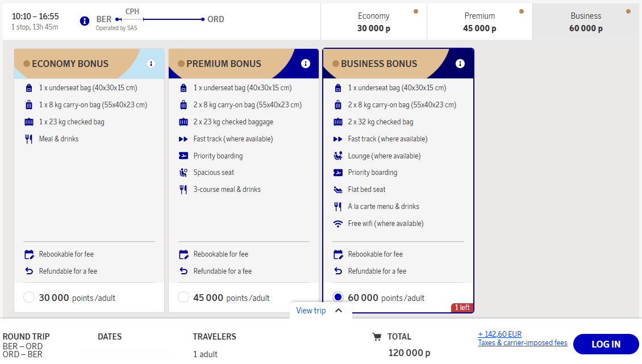
Task: Select the 45 000 points per adult option
Action: 184,296
